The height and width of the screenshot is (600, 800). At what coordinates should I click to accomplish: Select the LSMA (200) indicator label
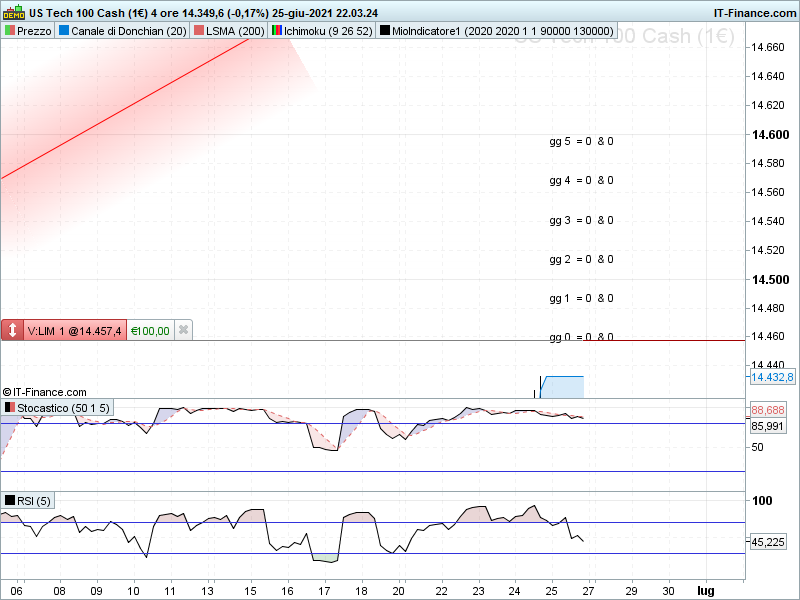(x=235, y=31)
